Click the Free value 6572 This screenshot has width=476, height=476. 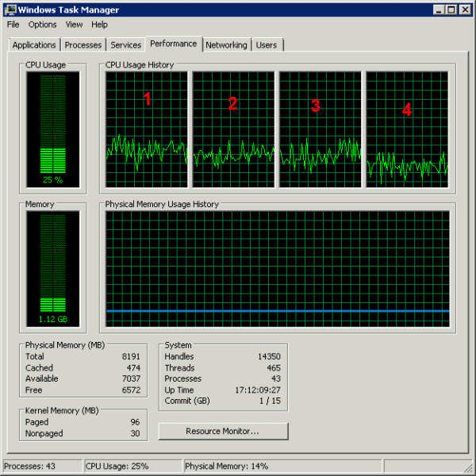tap(131, 390)
